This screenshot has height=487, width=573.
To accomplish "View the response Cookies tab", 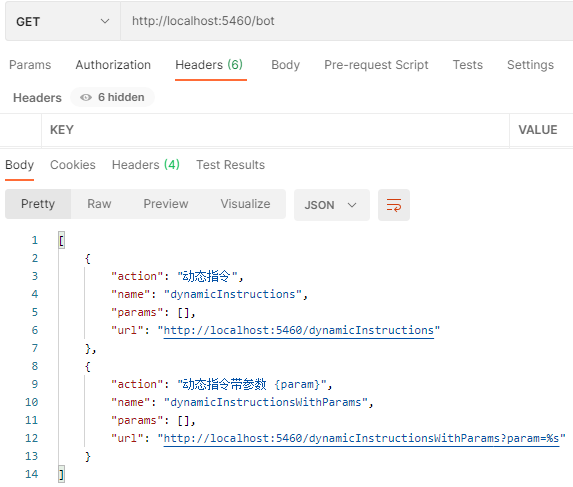I will pyautogui.click(x=73, y=165).
